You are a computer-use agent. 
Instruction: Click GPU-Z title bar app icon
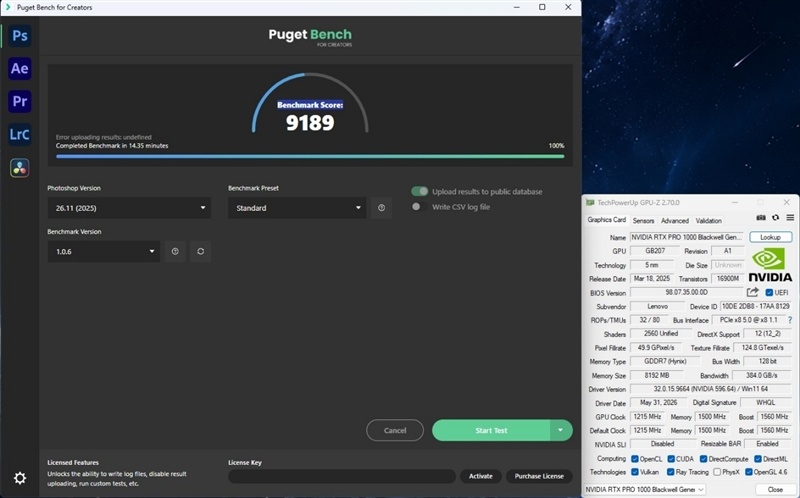point(590,203)
